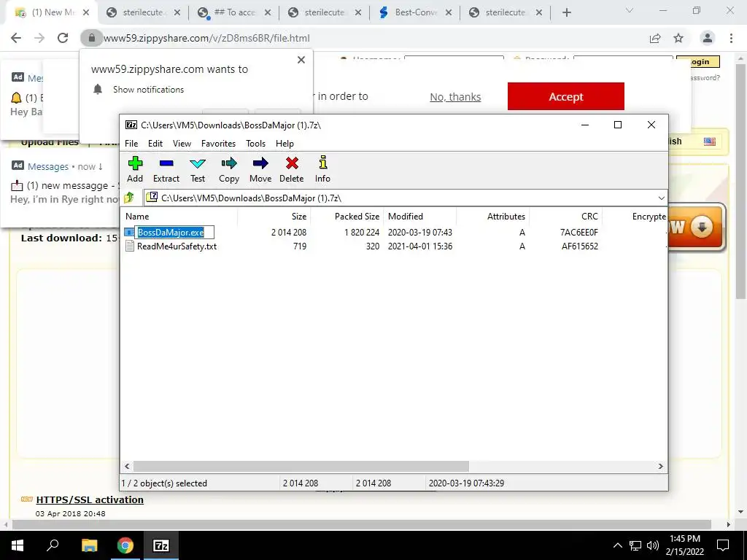This screenshot has width=747, height=560.
Task: Click the BossDaMajor.exe file name
Action: pyautogui.click(x=171, y=233)
